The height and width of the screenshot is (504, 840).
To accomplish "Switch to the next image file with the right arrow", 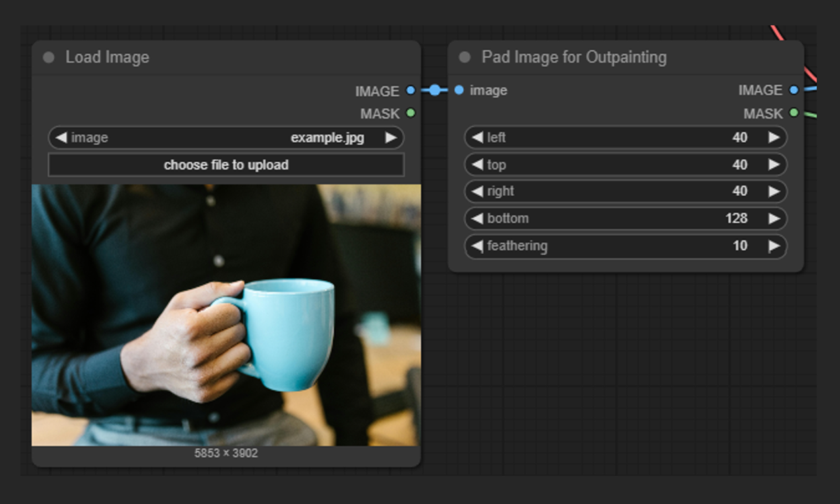I will click(x=391, y=138).
